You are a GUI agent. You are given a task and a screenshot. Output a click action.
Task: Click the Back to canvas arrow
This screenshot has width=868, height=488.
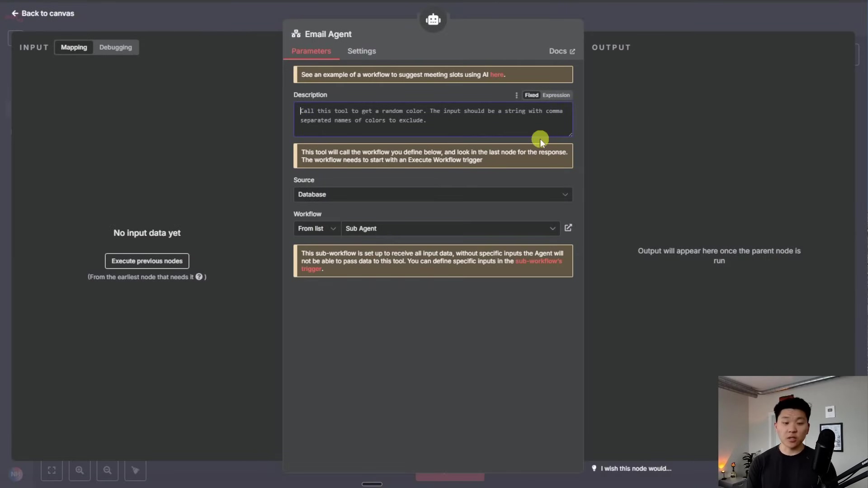click(15, 14)
